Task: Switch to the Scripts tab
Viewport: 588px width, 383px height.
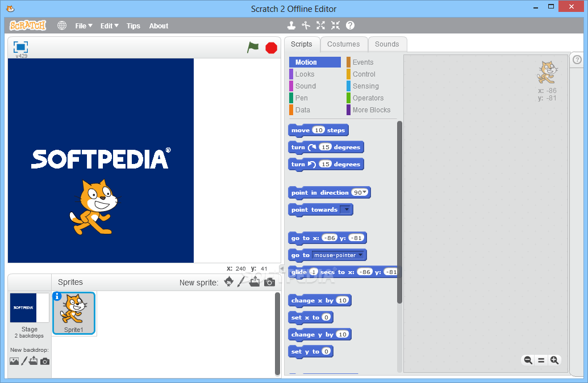Action: [x=302, y=44]
